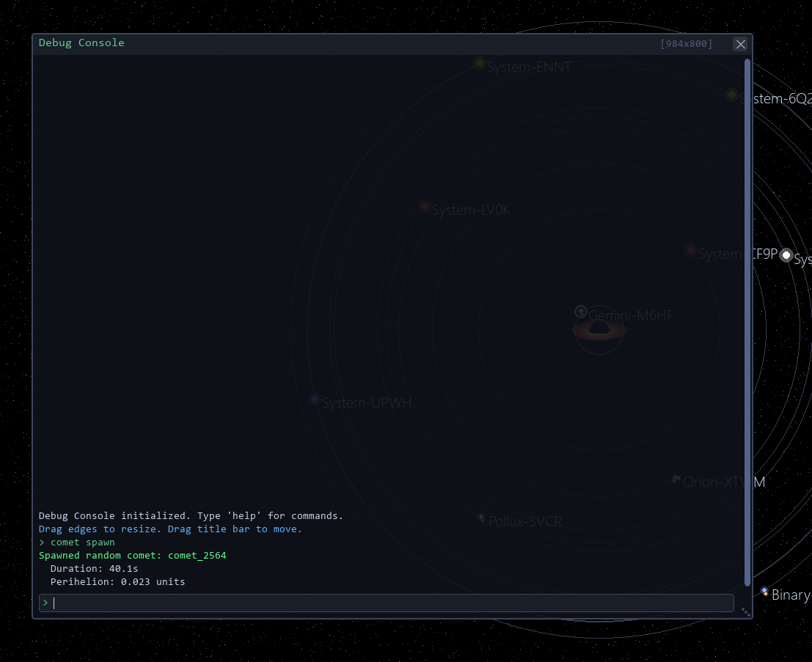This screenshot has width=812, height=662.
Task: Click the resize grip in console corner
Action: pos(746,612)
